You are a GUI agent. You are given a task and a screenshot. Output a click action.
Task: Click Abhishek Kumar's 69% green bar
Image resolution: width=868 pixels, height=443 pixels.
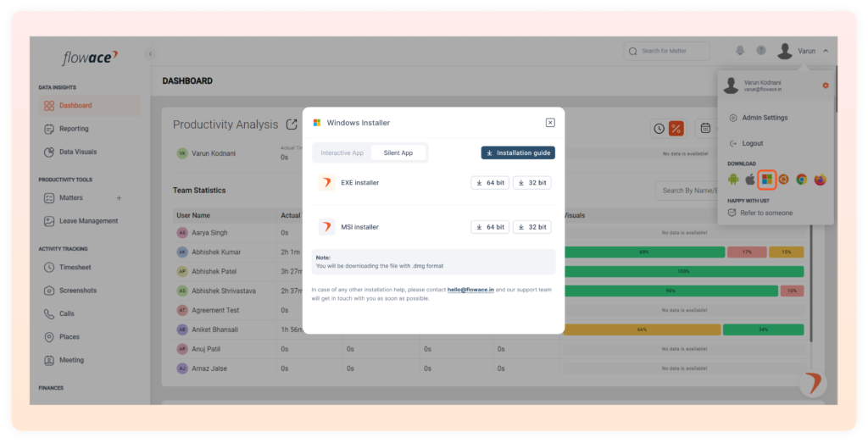644,252
